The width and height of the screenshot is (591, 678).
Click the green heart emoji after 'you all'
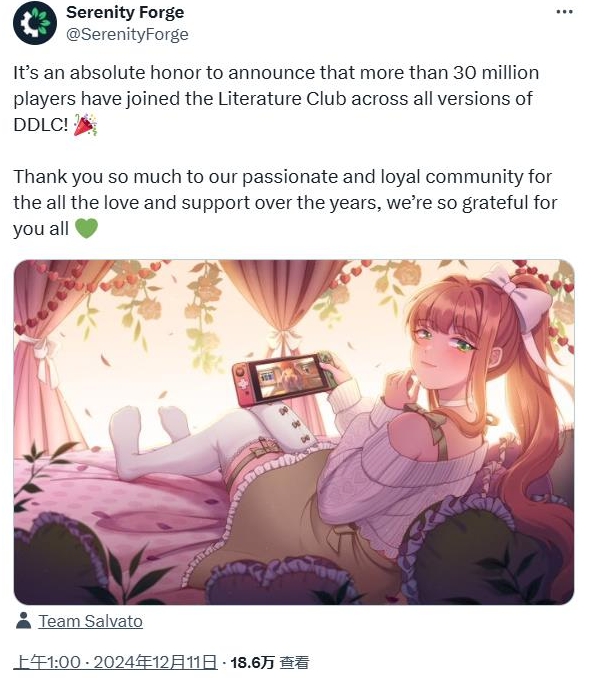click(86, 228)
